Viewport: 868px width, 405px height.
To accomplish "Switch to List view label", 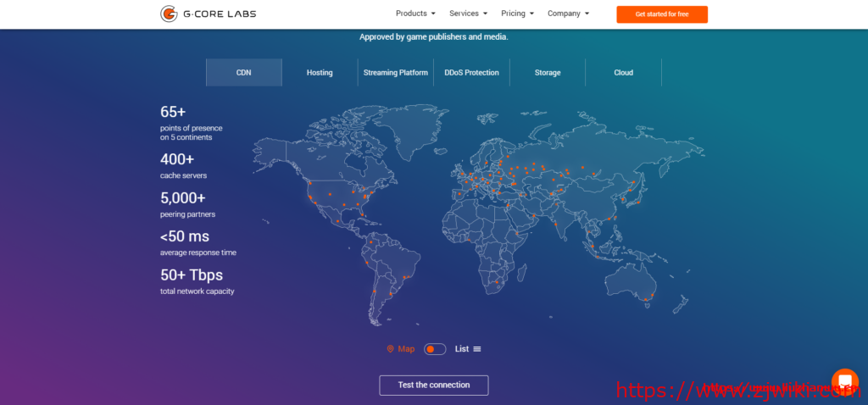I will pos(462,349).
